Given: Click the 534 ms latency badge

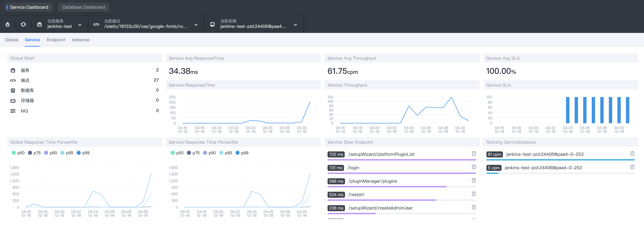Looking at the screenshot, I should [336, 195].
